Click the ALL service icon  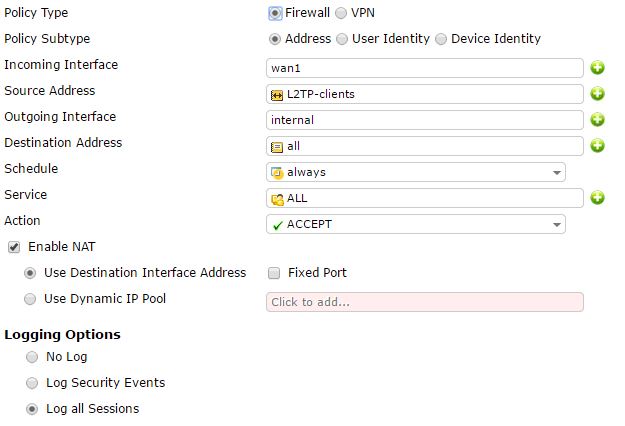click(x=277, y=199)
